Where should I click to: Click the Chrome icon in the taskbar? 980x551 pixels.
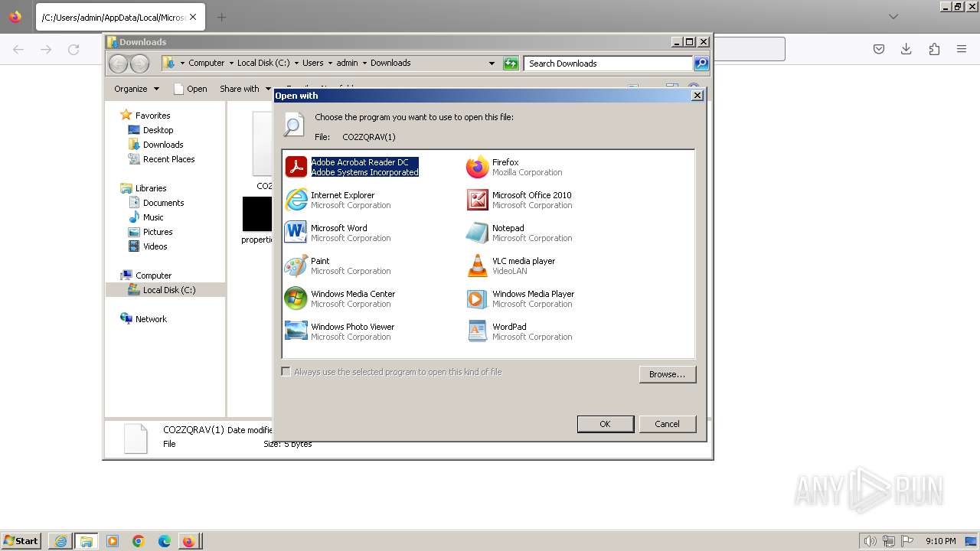tap(139, 541)
